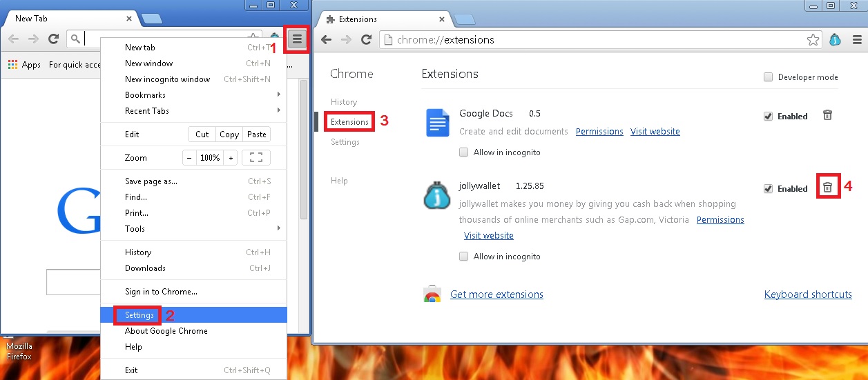Screen dimensions: 868x380
Task: Visit website for Google Docs
Action: pos(655,132)
